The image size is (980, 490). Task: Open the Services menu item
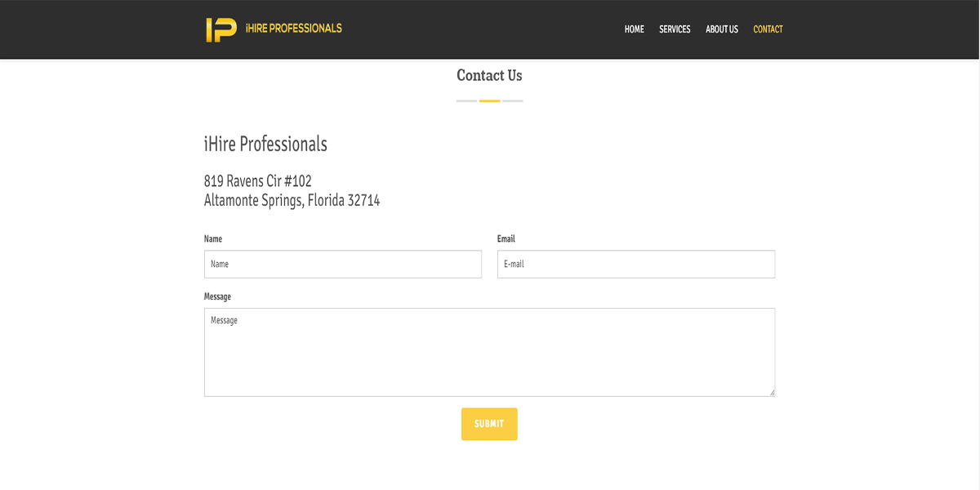pos(675,29)
